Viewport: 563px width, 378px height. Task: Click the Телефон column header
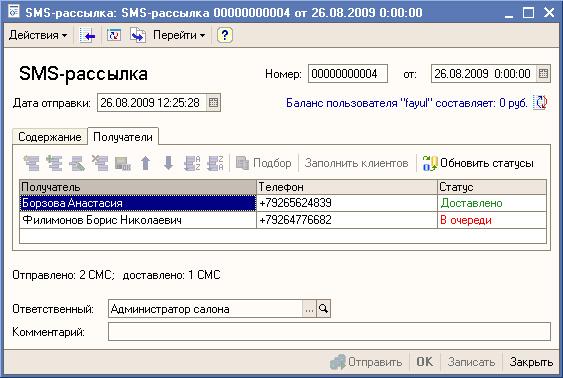(347, 187)
